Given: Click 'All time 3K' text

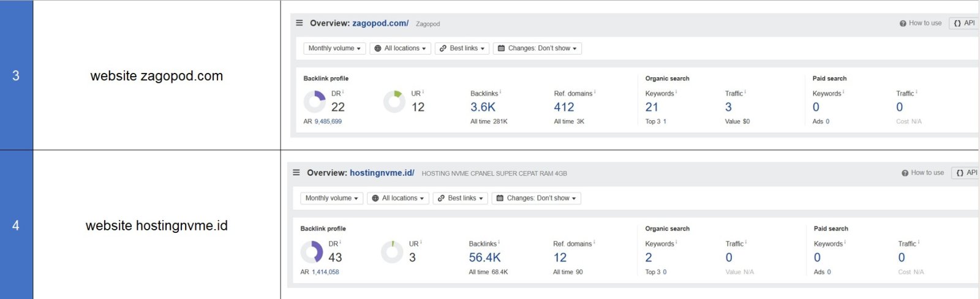Looking at the screenshot, I should 569,122.
